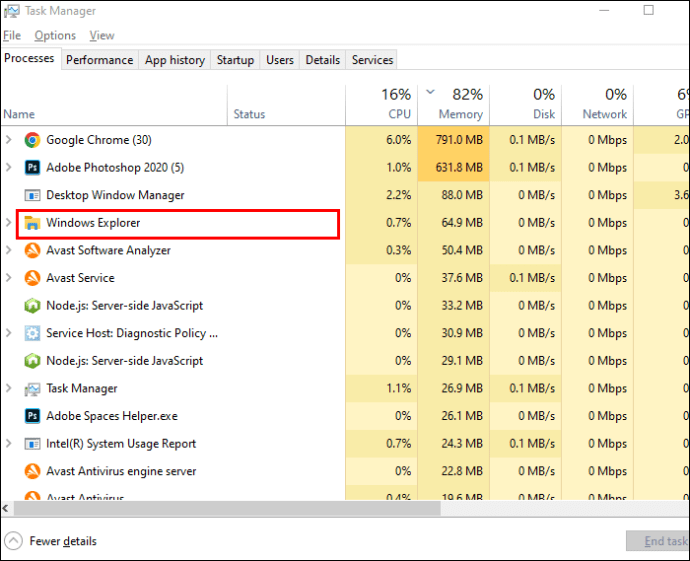Click the horizontal scrollbar thumb
The image size is (690, 561).
click(x=227, y=509)
